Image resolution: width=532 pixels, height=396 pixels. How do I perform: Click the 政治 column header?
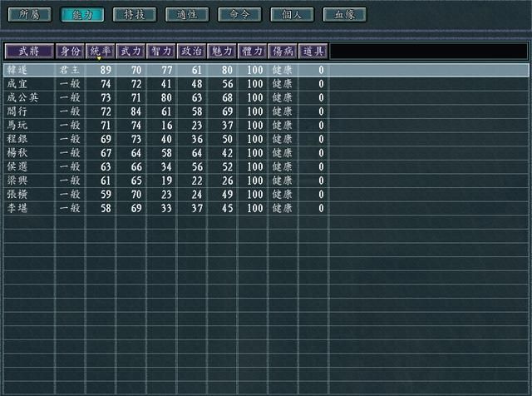point(191,51)
